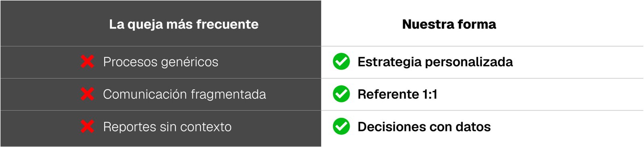Click the Comunicación fragmentada row text
The width and height of the screenshot is (644, 147).
pyautogui.click(x=184, y=94)
